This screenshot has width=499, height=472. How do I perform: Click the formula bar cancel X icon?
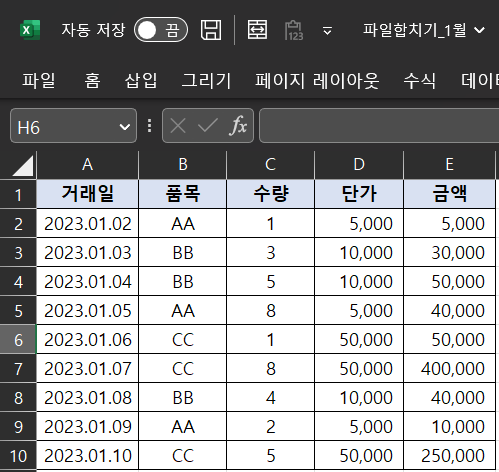click(178, 126)
